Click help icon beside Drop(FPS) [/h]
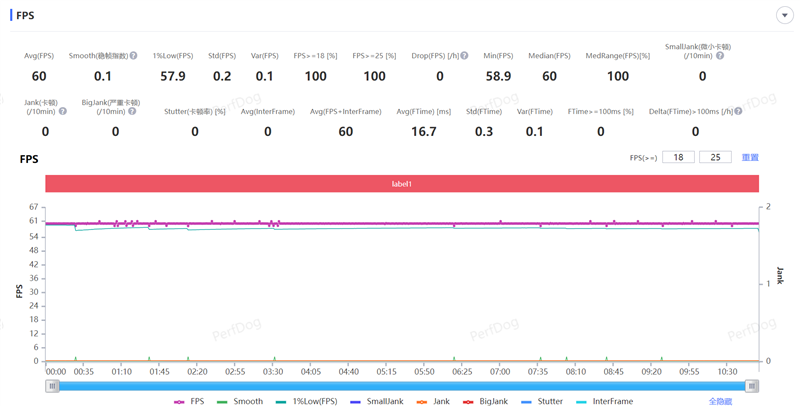 coord(465,56)
